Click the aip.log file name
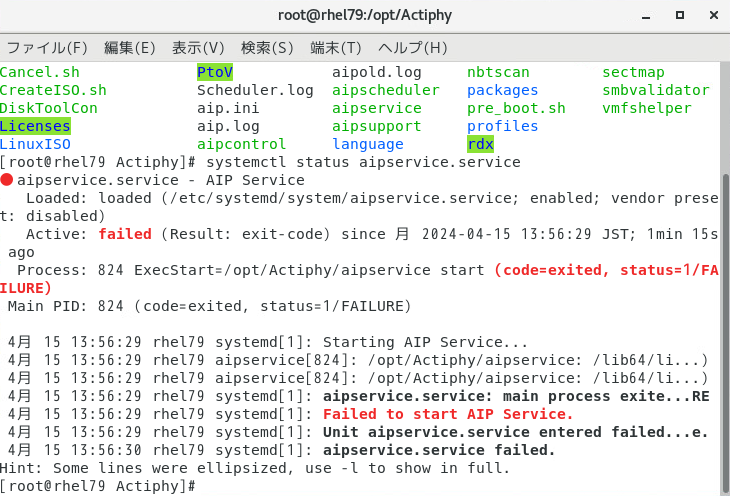 [228, 126]
